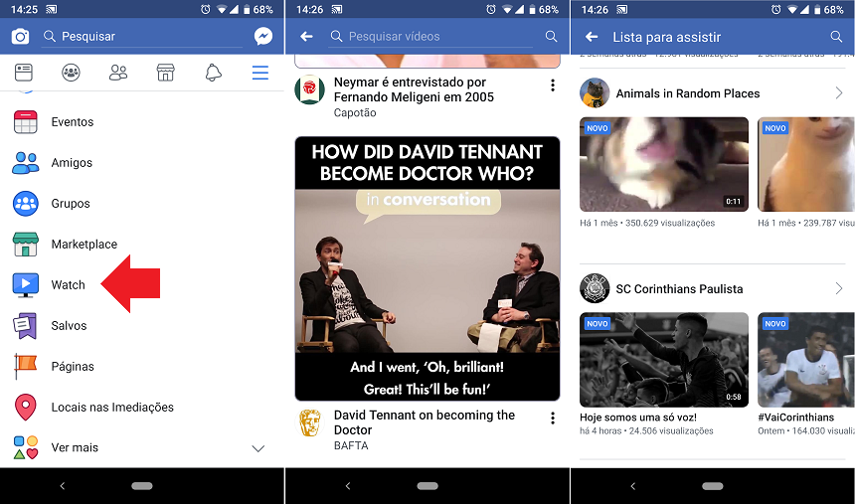Expand Animals in Random Places chevron
Viewport: 855px width, 504px height.
839,93
